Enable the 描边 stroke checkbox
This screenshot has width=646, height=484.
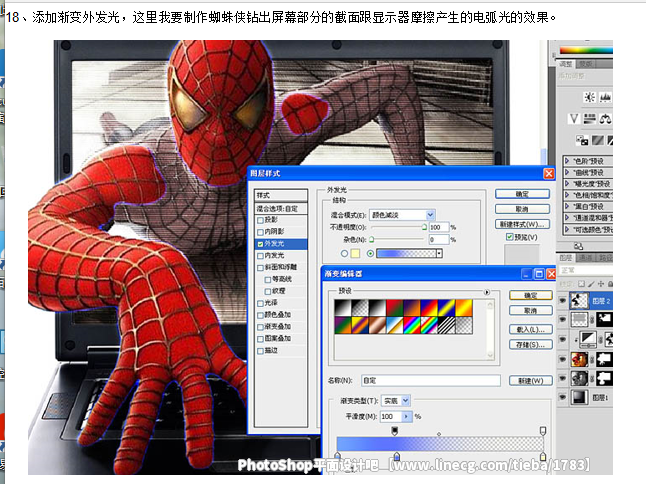260,351
